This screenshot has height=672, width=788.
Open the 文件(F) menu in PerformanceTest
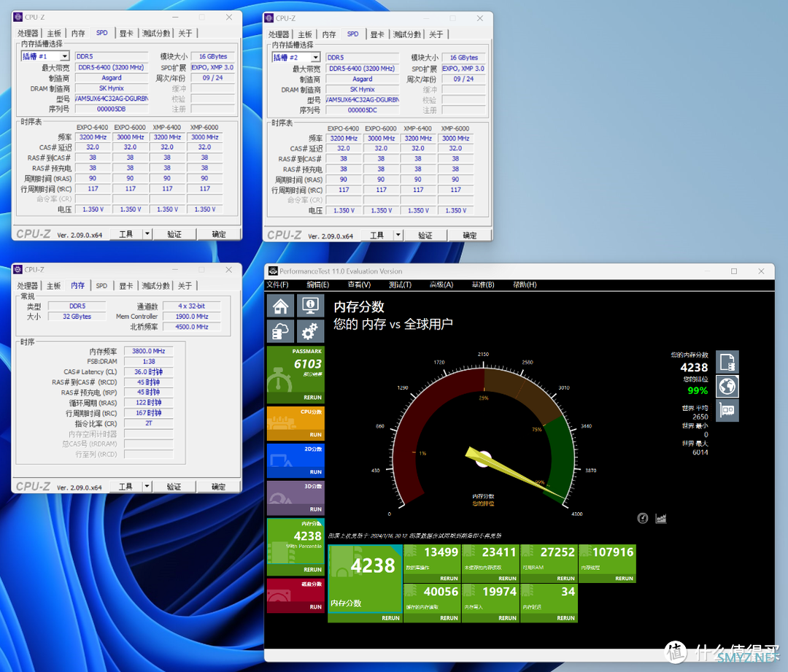point(277,285)
